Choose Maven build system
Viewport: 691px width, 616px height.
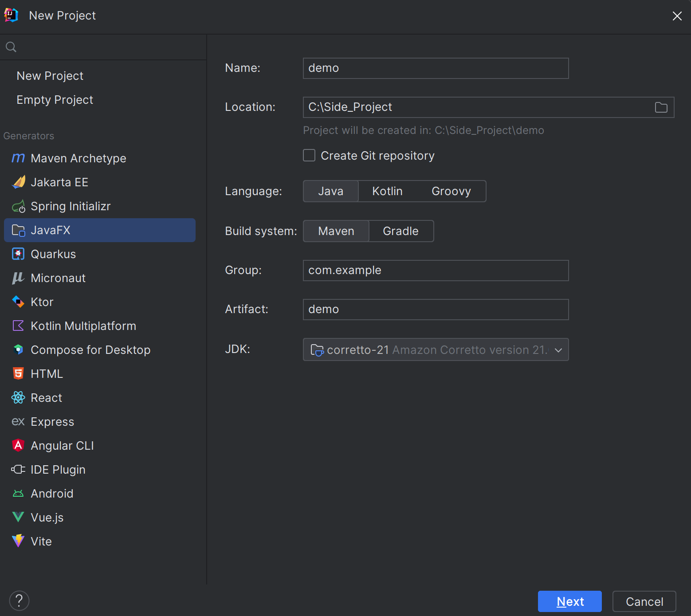coord(336,231)
